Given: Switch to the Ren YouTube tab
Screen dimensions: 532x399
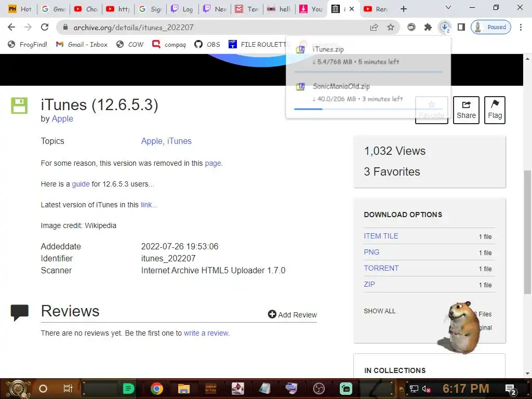Looking at the screenshot, I should coord(376,9).
